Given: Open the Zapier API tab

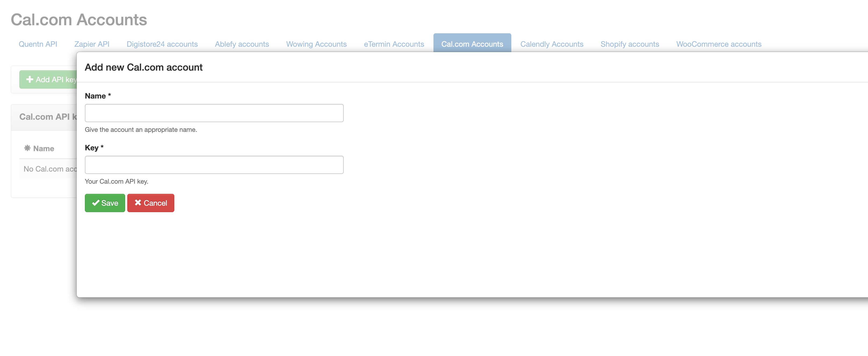Looking at the screenshot, I should coord(92,44).
